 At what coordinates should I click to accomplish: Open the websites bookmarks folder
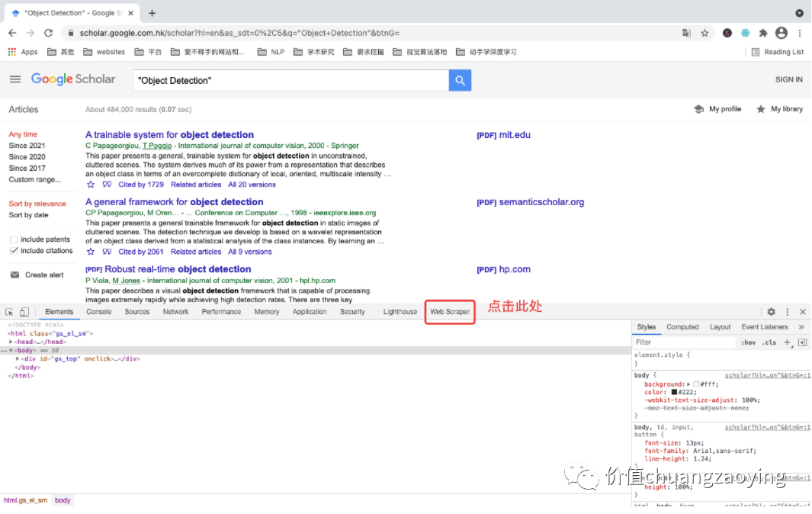(104, 52)
